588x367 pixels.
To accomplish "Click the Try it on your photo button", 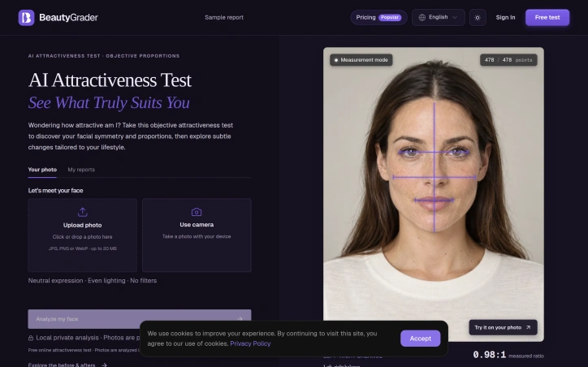I will (x=503, y=327).
